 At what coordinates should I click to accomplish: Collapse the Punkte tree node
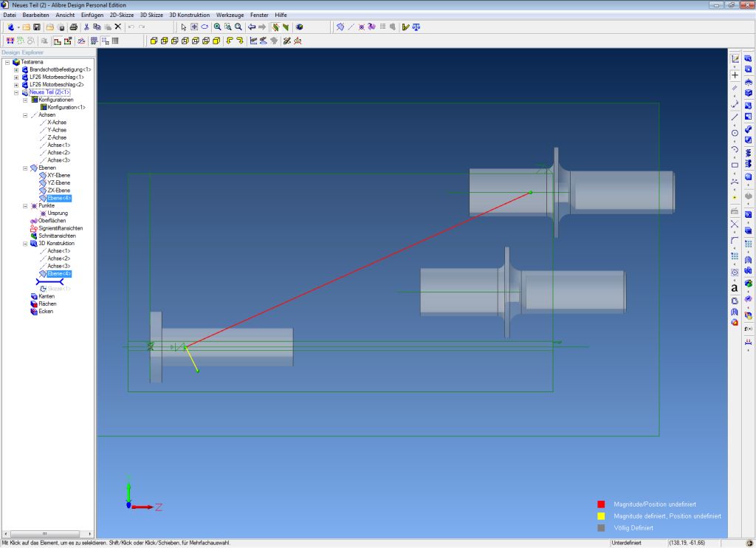tap(25, 206)
